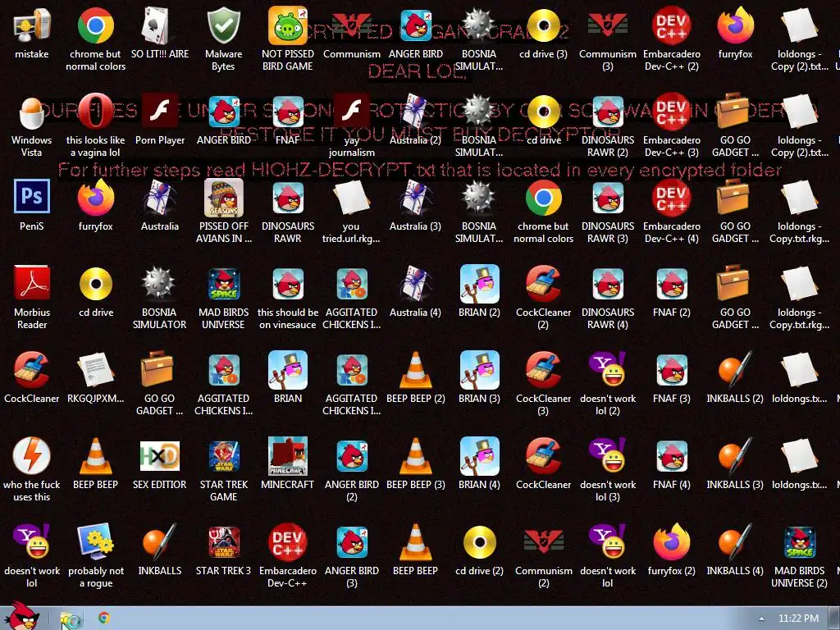Viewport: 840px width, 630px height.
Task: Select the 'BEEP BEEP (2)' traffic cone icon
Action: point(415,370)
